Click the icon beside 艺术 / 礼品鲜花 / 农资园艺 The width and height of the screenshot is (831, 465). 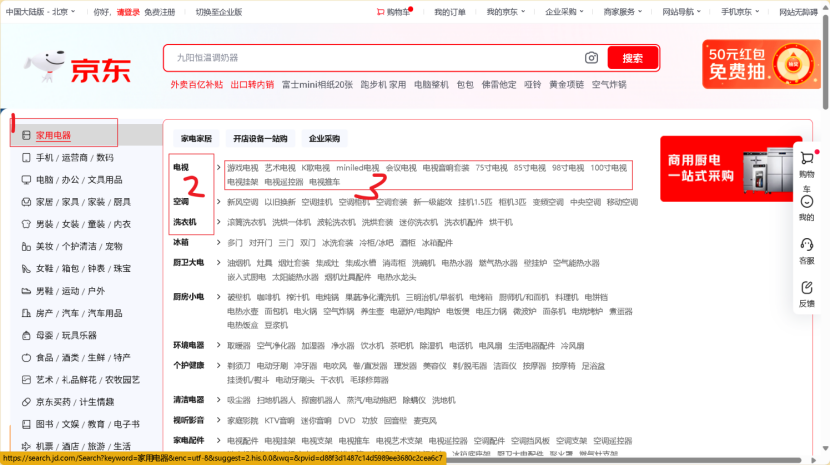coord(26,380)
